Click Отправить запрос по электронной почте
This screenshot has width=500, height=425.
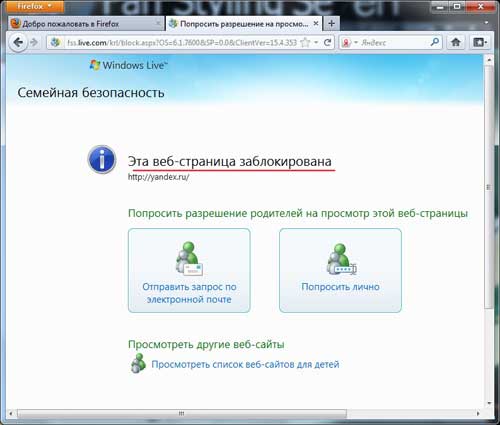pos(189,270)
